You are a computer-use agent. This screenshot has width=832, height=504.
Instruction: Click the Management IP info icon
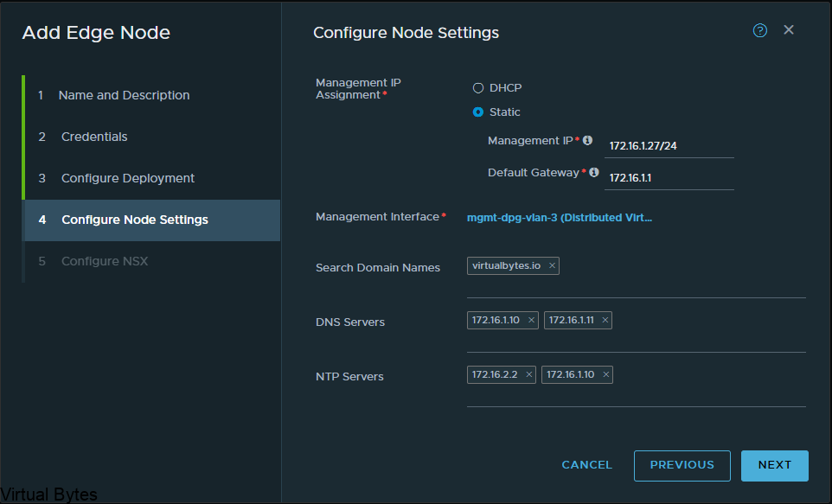[x=587, y=141]
